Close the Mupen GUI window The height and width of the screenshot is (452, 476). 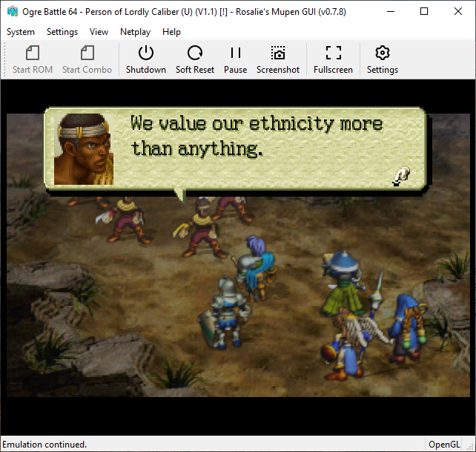coord(458,12)
